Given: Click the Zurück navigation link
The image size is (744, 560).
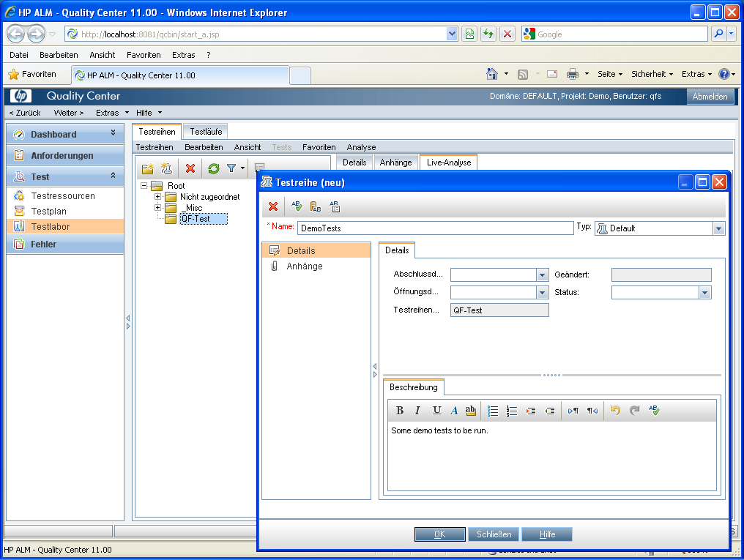Looking at the screenshot, I should click(25, 113).
